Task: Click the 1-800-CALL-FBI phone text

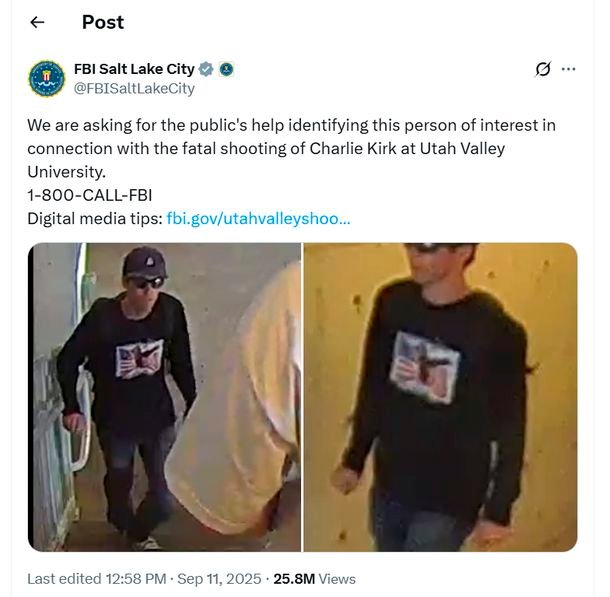Action: [89, 195]
